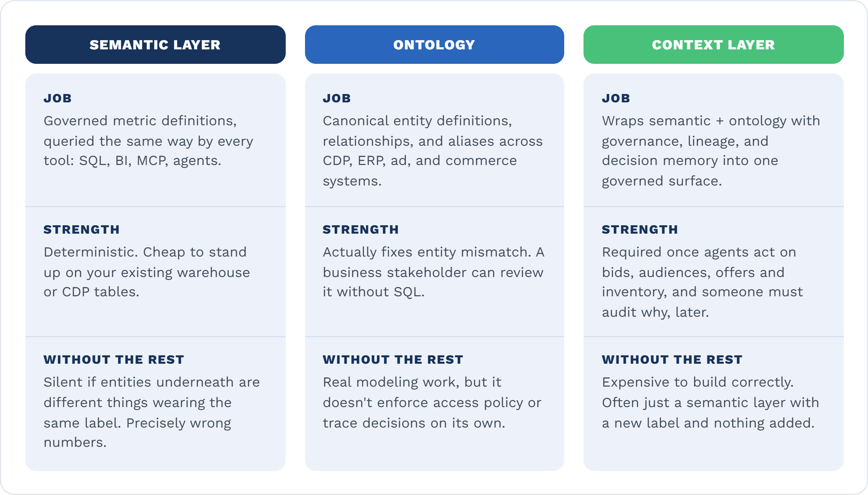Select STRENGTH heading in Ontology column
Image resolution: width=868 pixels, height=495 pixels.
pos(360,230)
